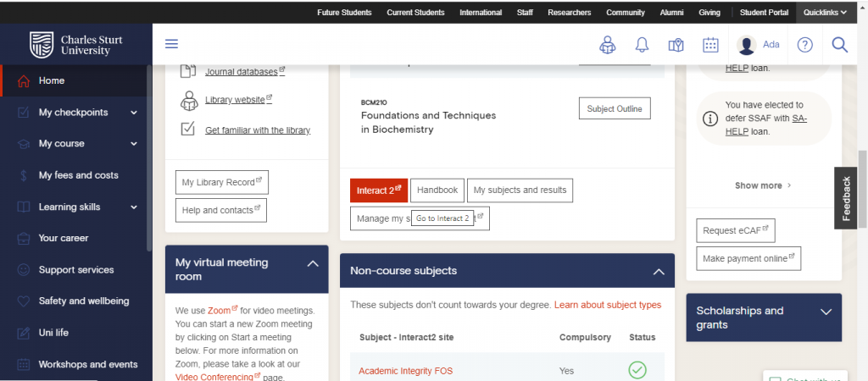The image size is (868, 381).
Task: Click the page vertical scrollbar thumb
Action: [x=862, y=189]
